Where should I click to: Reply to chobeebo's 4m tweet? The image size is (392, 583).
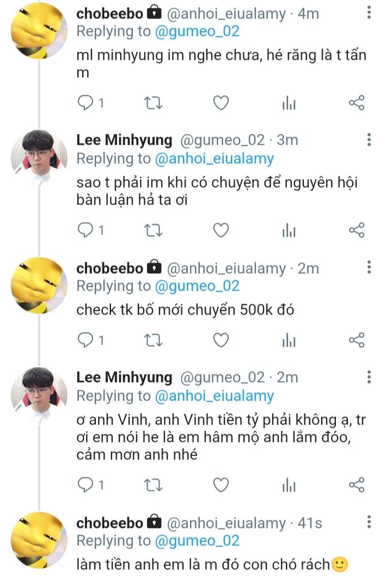[85, 103]
